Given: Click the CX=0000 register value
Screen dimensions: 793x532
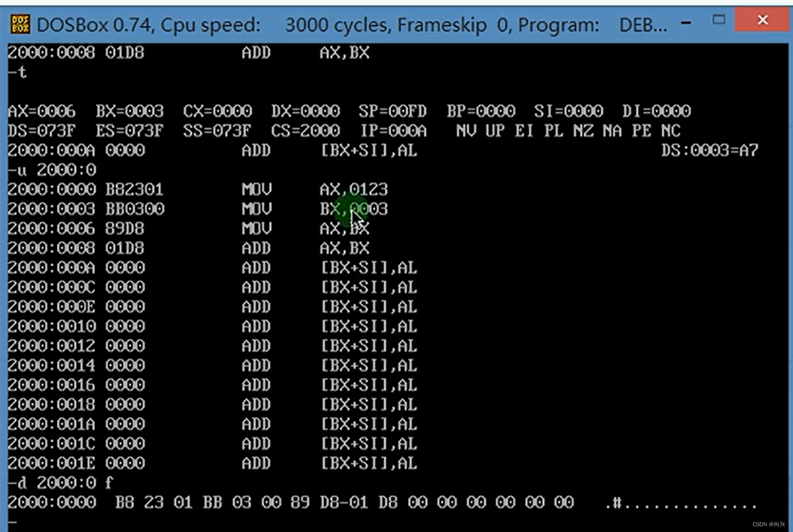Looking at the screenshot, I should [217, 111].
